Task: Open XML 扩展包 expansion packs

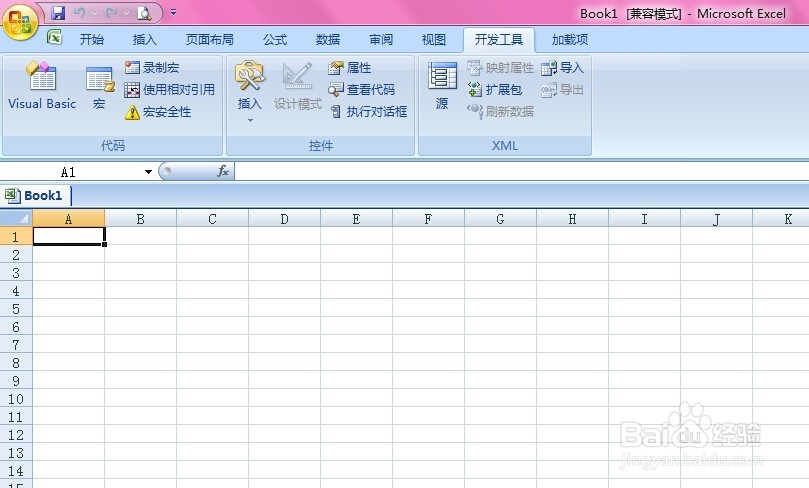Action: click(494, 90)
